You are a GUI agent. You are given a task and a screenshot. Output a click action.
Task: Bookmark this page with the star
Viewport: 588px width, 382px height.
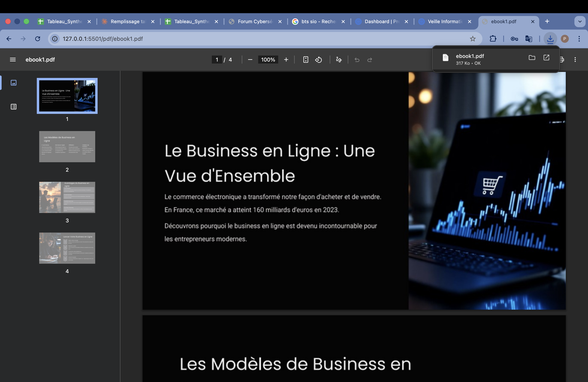[473, 39]
